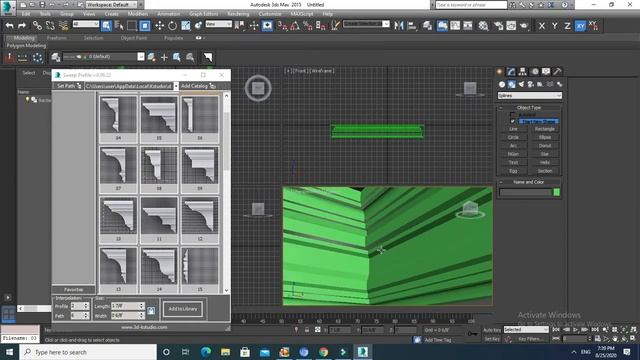Click the Align tool icon
This screenshot has height=360, width=640.
coord(412,26)
